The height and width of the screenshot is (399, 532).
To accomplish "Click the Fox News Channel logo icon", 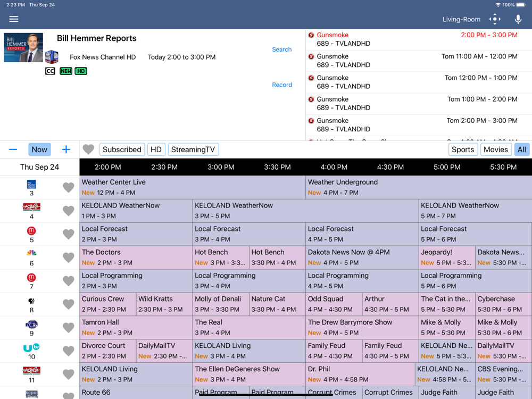I will click(52, 57).
